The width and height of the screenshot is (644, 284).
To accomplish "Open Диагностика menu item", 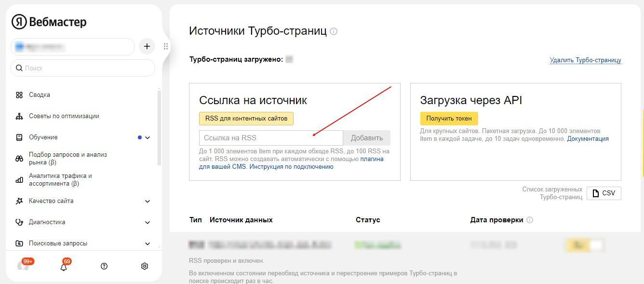I will pyautogui.click(x=47, y=222).
